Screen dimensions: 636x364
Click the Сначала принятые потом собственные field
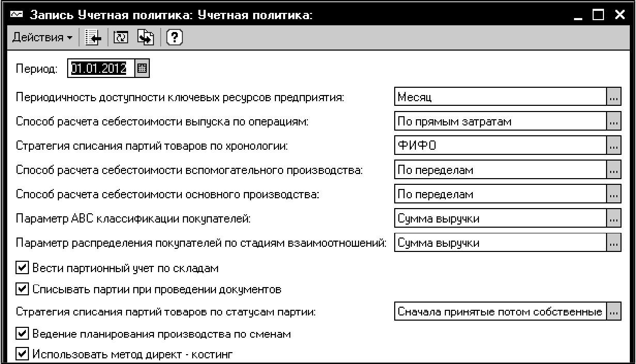coord(500,312)
